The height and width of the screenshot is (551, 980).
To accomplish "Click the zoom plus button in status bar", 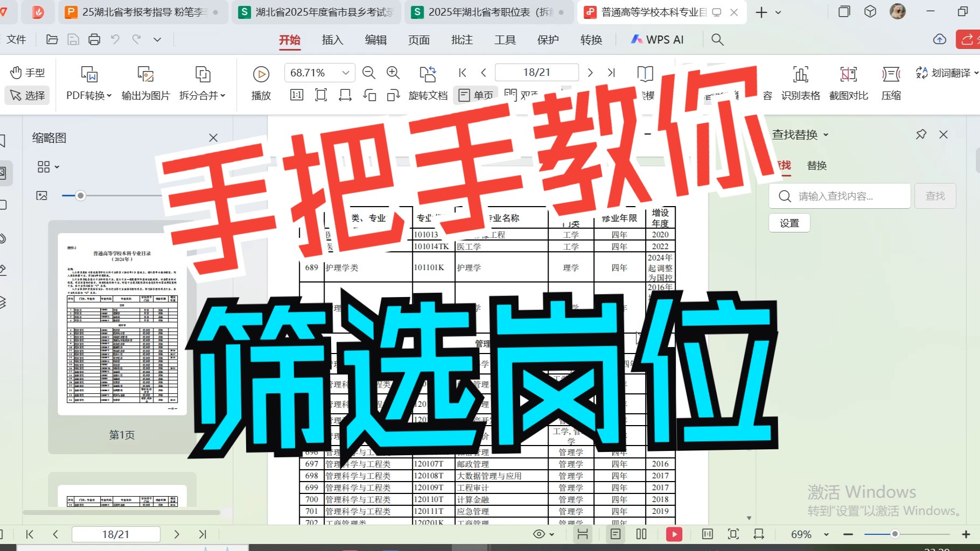I will coord(966,534).
